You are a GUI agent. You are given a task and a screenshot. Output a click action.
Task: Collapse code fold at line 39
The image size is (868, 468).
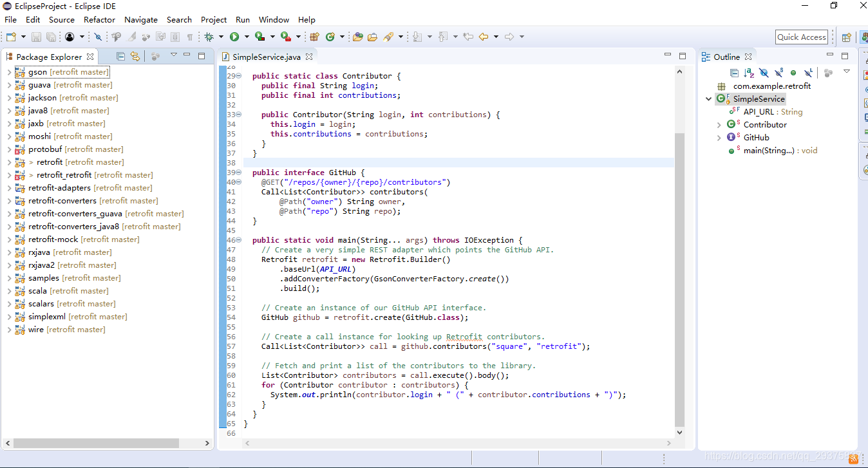coord(239,173)
